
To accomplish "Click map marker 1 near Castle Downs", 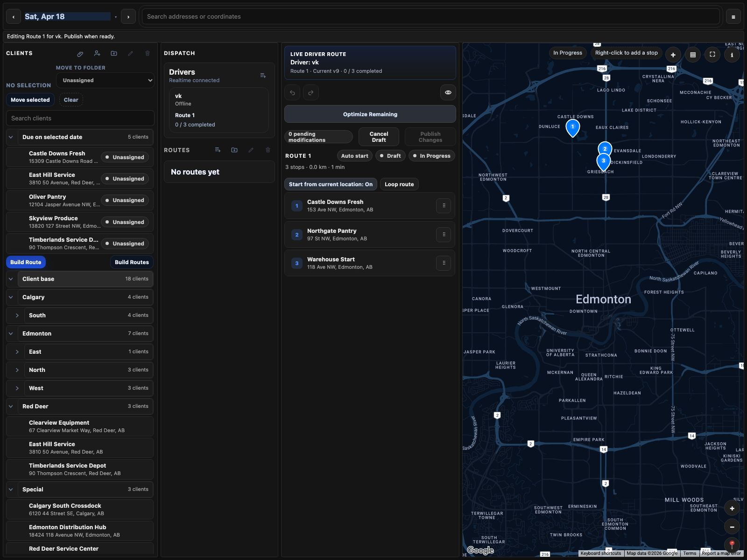I will tap(573, 127).
